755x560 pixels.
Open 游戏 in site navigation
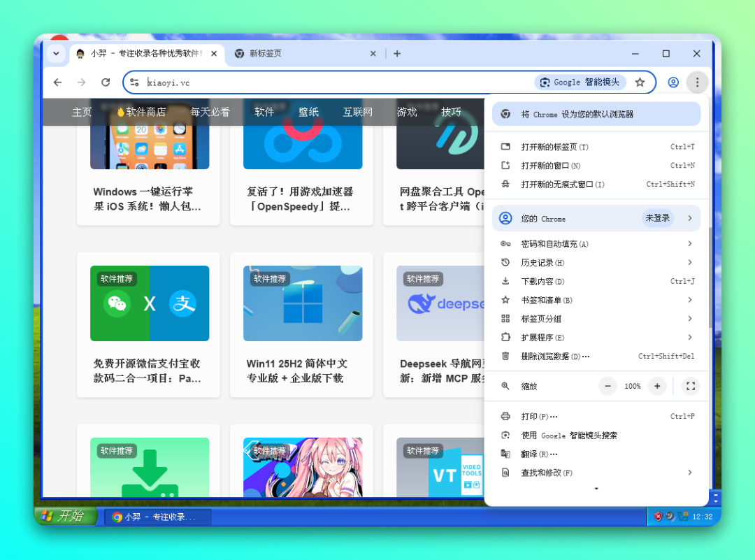point(407,112)
